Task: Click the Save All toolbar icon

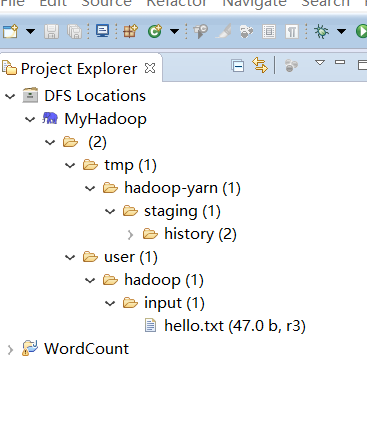Action: coord(74,32)
